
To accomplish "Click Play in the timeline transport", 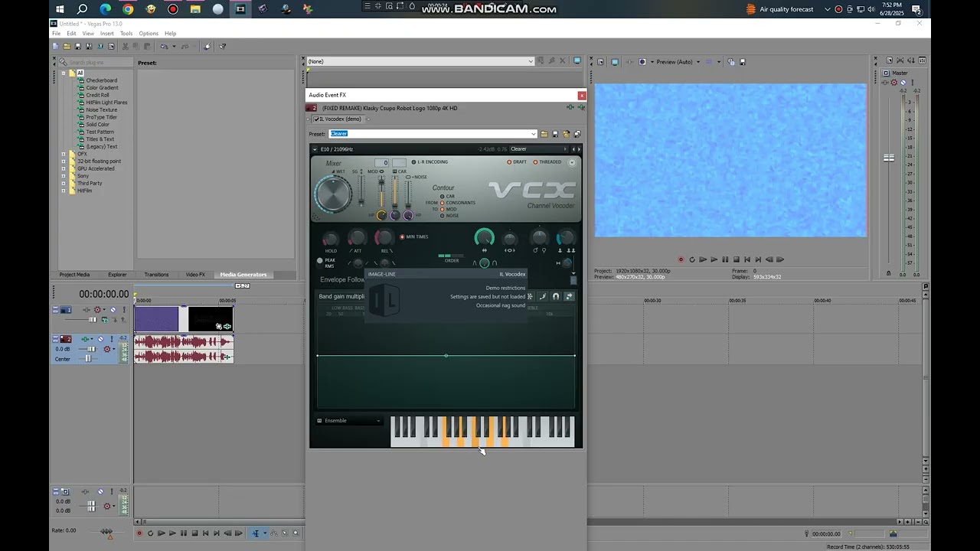I will pos(172,533).
